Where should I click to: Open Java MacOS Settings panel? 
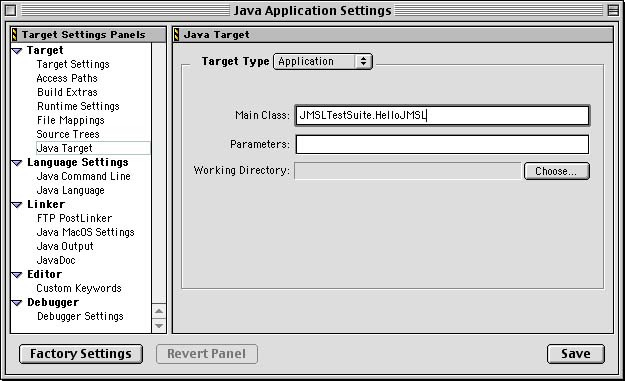point(85,232)
